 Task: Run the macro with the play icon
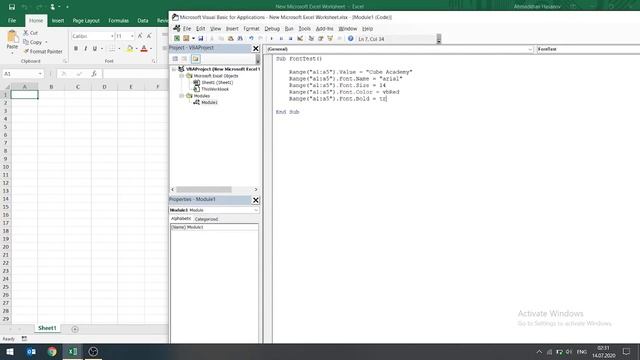(272, 38)
